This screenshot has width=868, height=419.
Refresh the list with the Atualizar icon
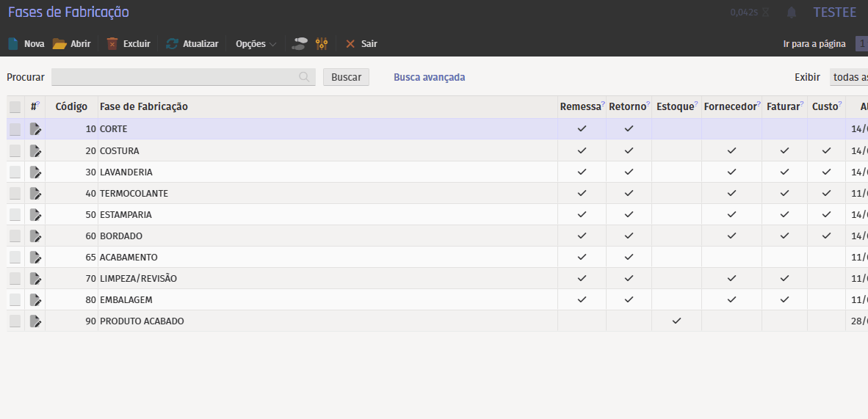pos(172,44)
